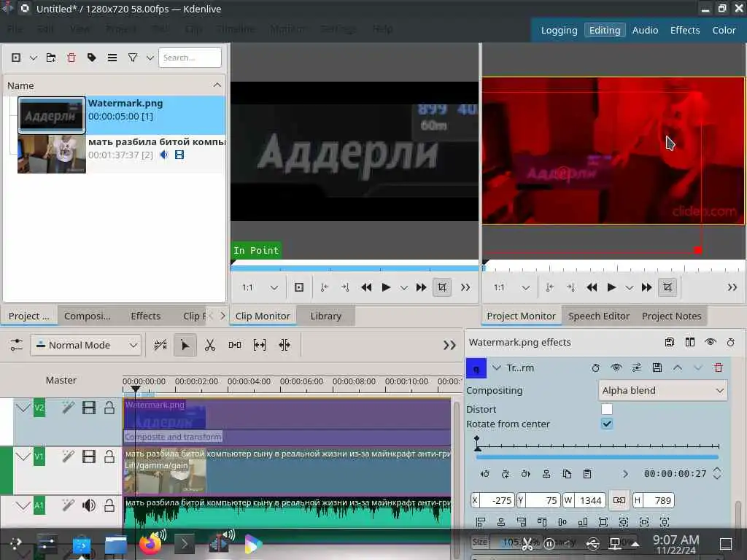
Task: Save the Transform effect preset disk icon
Action: [x=657, y=367]
